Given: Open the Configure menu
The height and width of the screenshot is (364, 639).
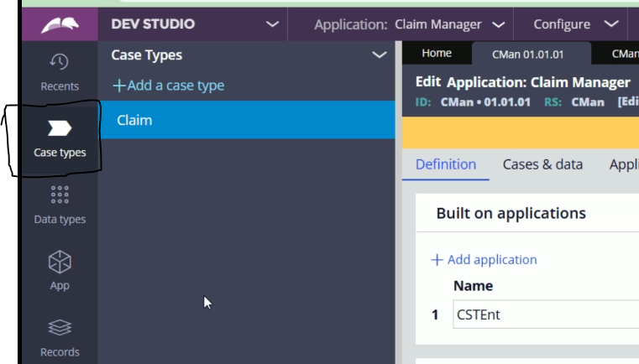Looking at the screenshot, I should pos(576,24).
